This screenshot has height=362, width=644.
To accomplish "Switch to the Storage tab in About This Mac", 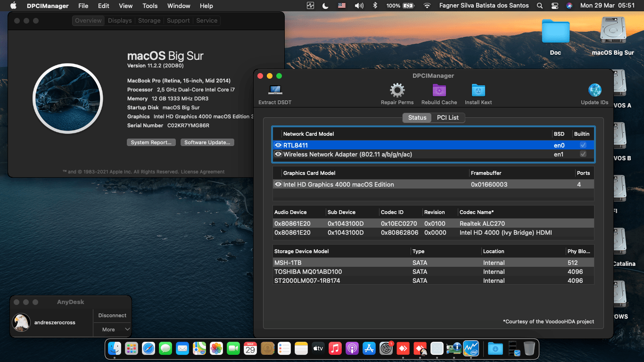I will click(149, 21).
